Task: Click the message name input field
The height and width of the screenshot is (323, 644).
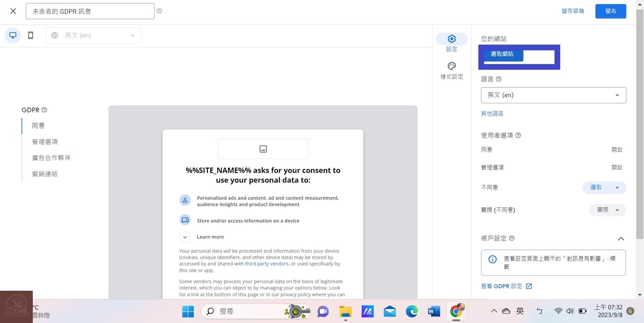Action: [90, 11]
